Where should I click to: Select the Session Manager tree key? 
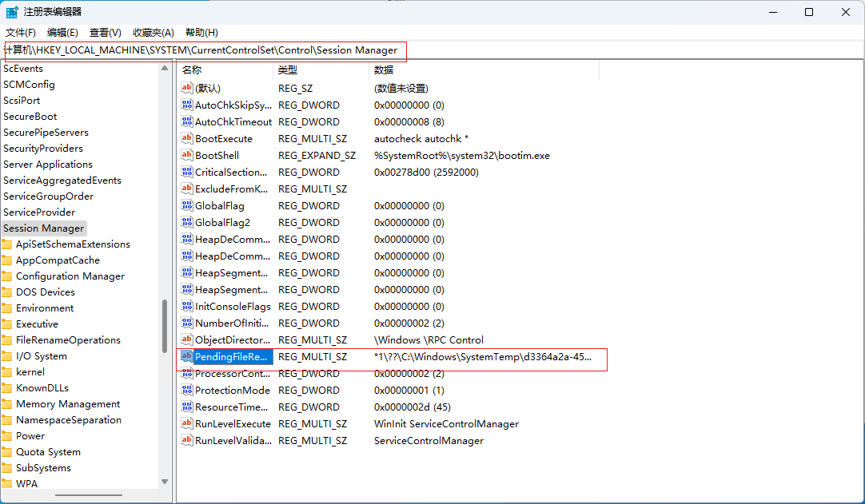[43, 228]
